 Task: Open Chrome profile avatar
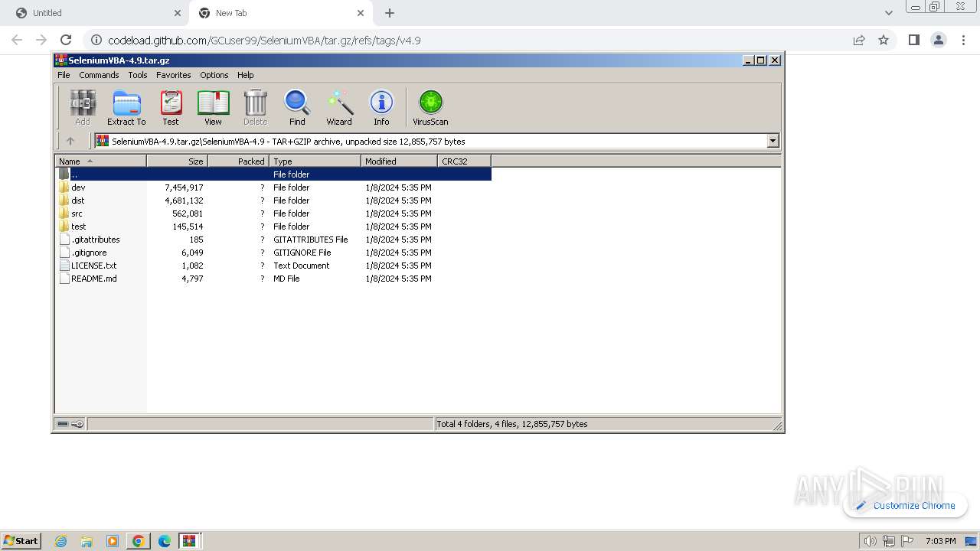pyautogui.click(x=939, y=40)
